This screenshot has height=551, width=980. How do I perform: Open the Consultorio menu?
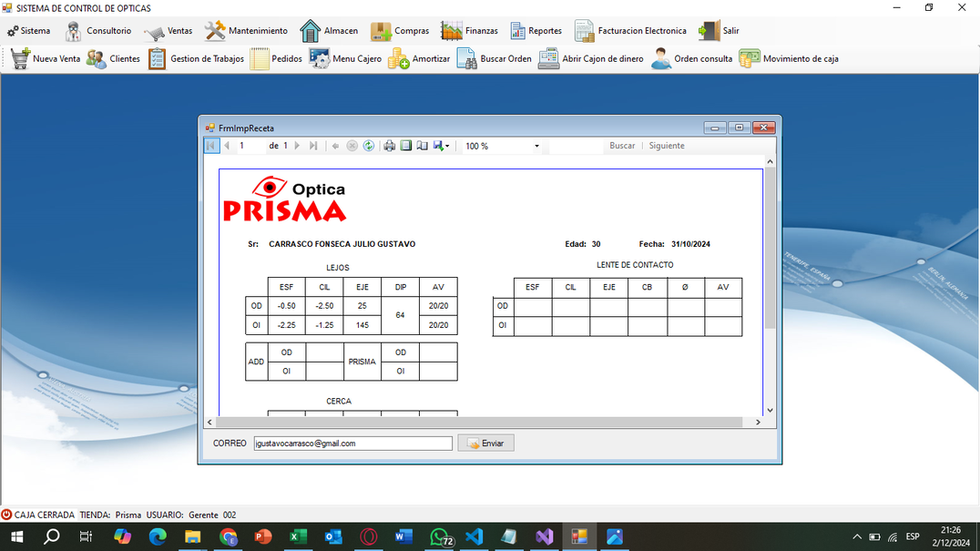(x=98, y=31)
